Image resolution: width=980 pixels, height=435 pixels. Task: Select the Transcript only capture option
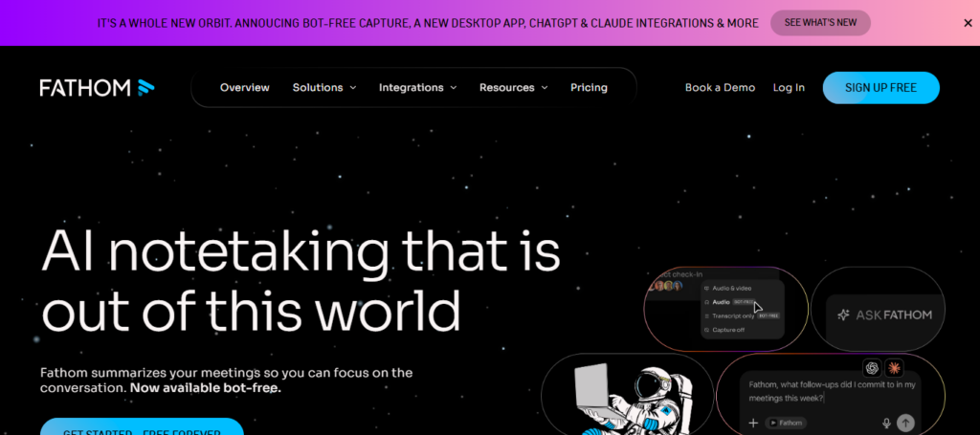[x=742, y=315]
